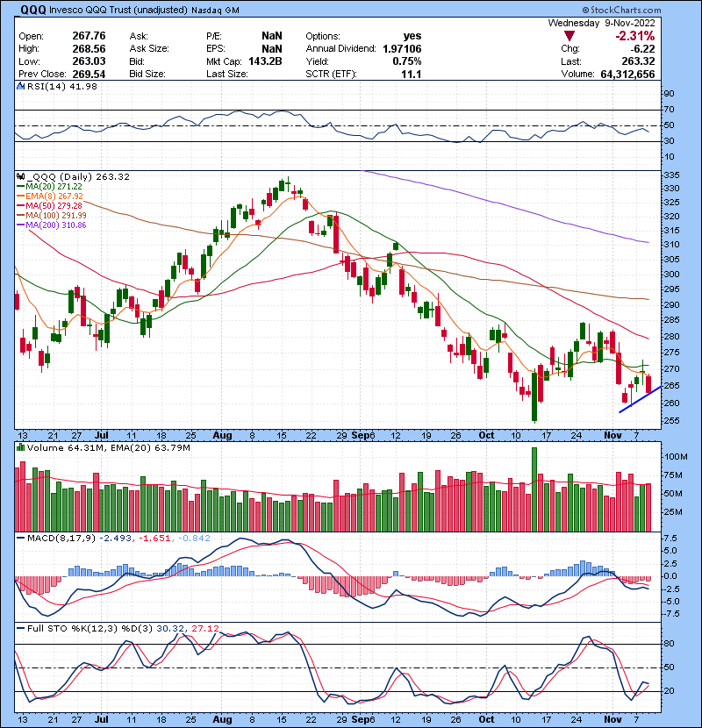The height and width of the screenshot is (728, 702).
Task: Click the QQQ ticker symbol title
Action: [x=33, y=10]
